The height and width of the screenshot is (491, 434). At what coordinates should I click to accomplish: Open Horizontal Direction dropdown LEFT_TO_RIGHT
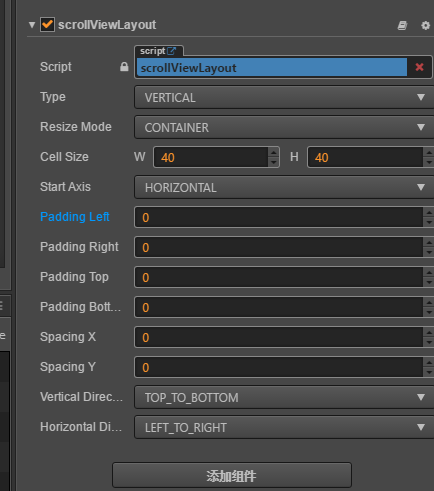(x=284, y=427)
